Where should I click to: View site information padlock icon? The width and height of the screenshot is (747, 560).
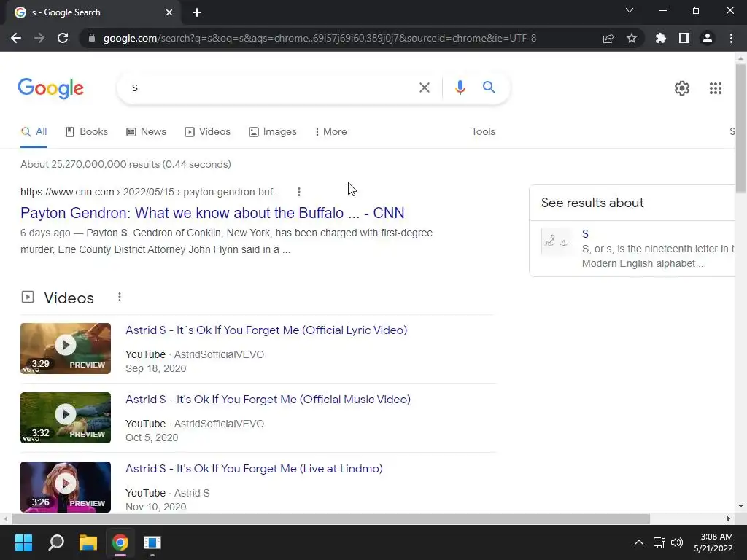point(92,38)
